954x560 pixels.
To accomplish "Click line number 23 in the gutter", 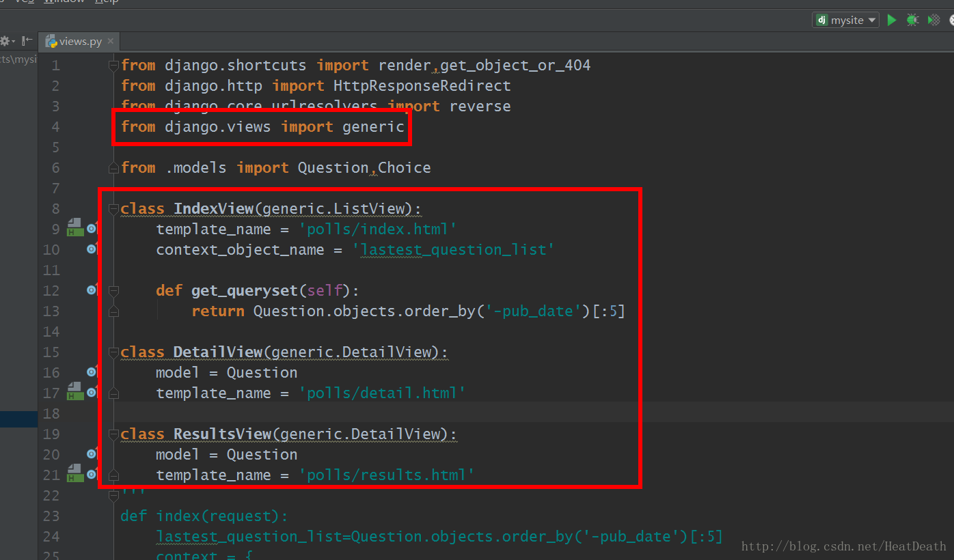I will pos(51,516).
